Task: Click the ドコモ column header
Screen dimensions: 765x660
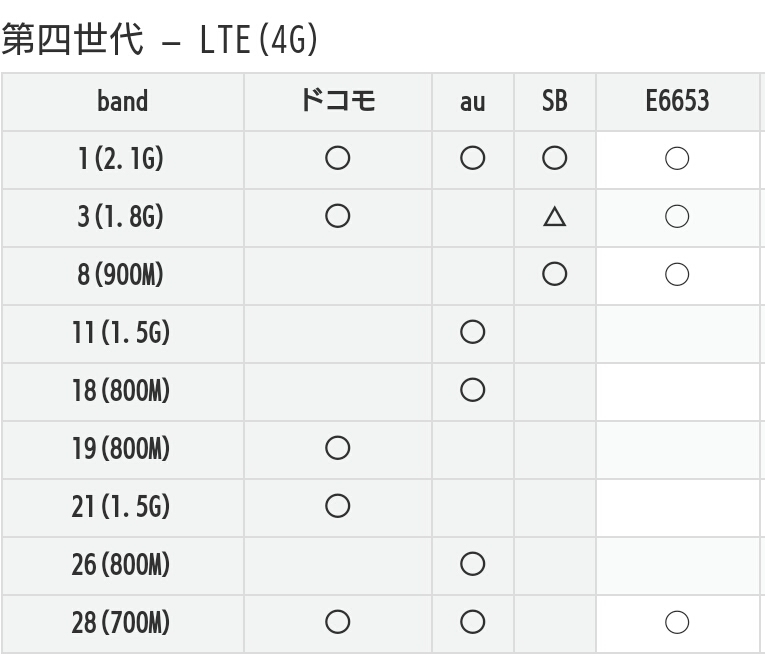Action: [x=338, y=101]
